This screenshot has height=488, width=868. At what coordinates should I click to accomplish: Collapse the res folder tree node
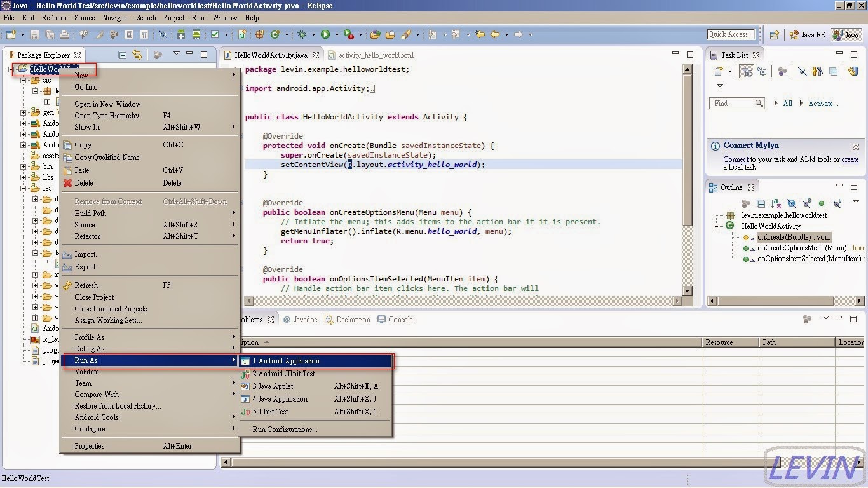(24, 188)
